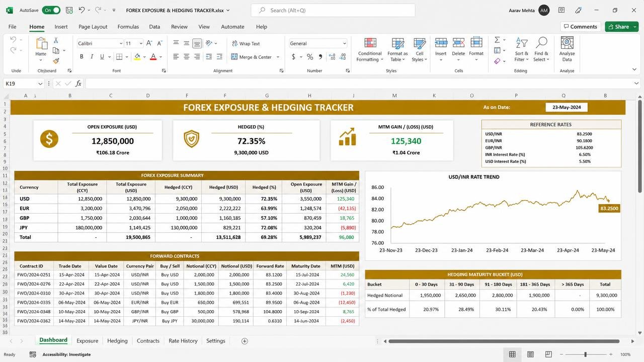The width and height of the screenshot is (644, 362).
Task: Click Analyze Data button
Action: [x=567, y=49]
